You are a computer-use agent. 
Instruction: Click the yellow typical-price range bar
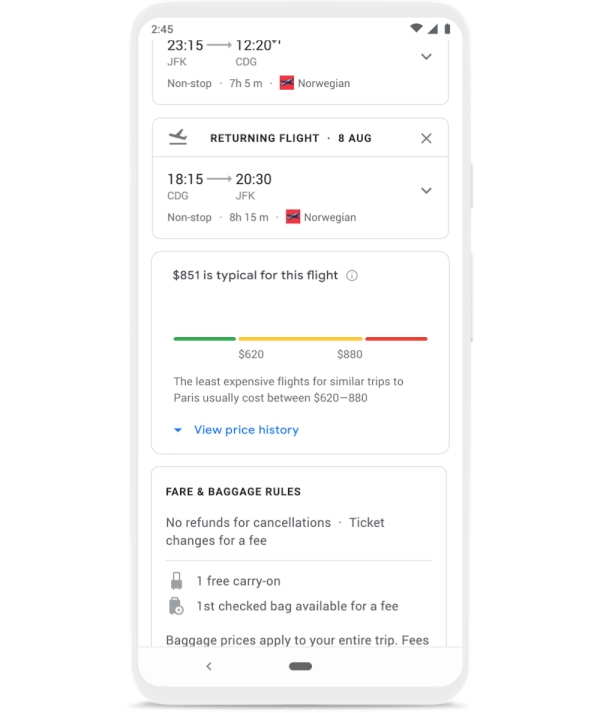click(300, 339)
